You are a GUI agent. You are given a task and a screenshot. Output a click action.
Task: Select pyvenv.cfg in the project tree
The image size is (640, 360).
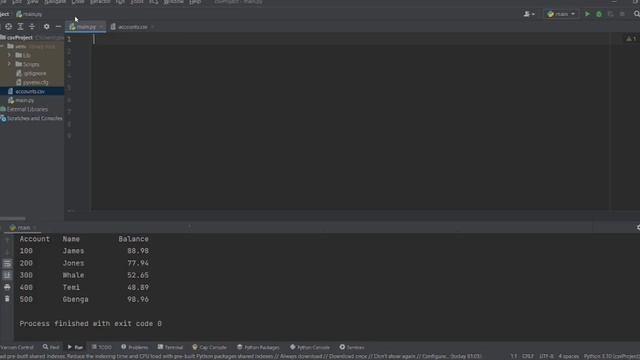point(32,82)
